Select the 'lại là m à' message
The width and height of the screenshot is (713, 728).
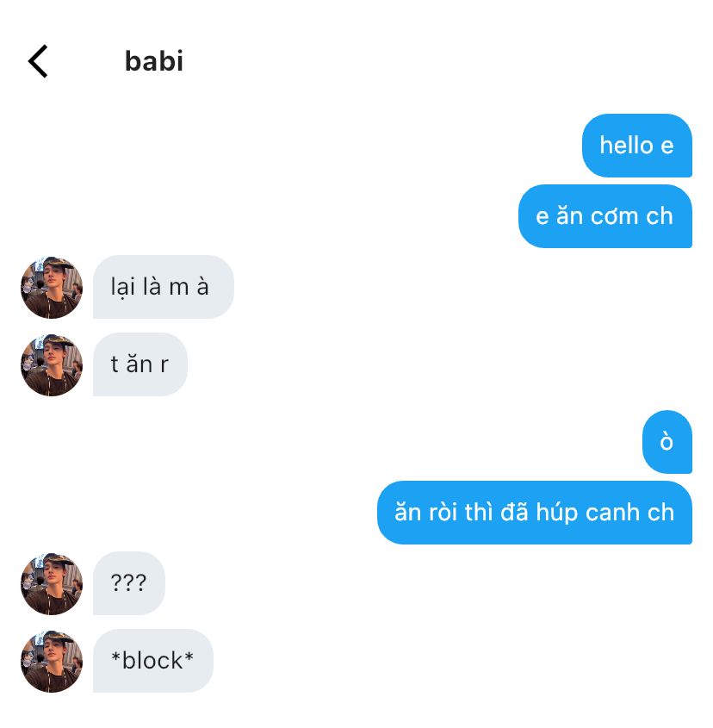(164, 287)
